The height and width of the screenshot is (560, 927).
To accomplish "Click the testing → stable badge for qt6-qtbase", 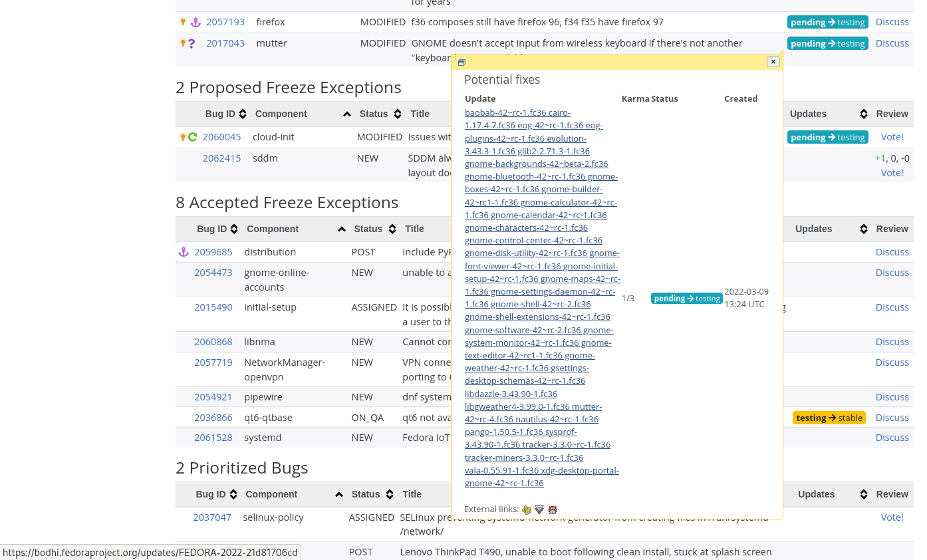I will pos(829,418).
